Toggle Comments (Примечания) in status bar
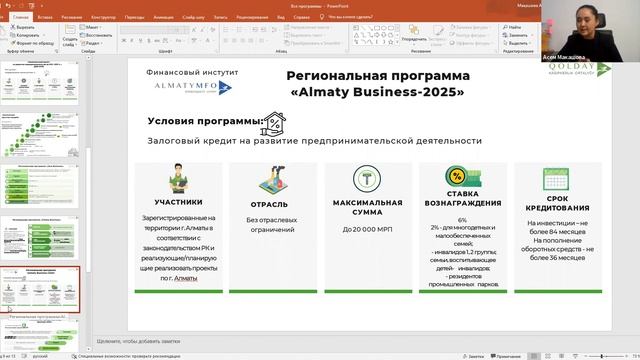This screenshot has width=640, height=360. (x=505, y=356)
